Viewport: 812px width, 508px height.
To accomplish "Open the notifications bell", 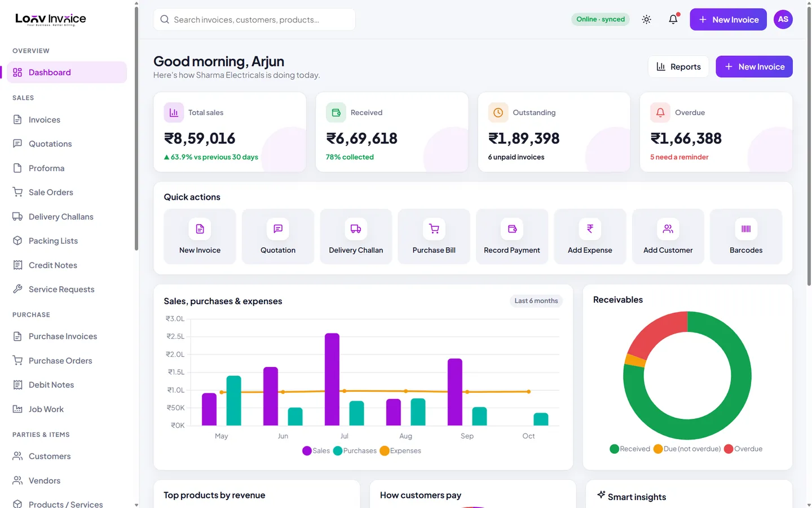I will pyautogui.click(x=673, y=19).
